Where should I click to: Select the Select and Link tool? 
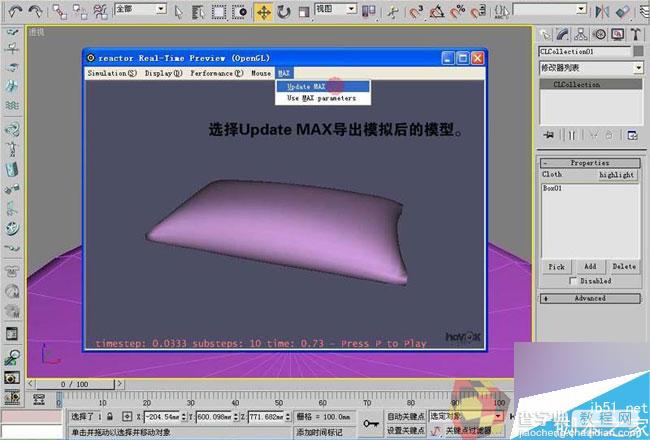point(59,12)
